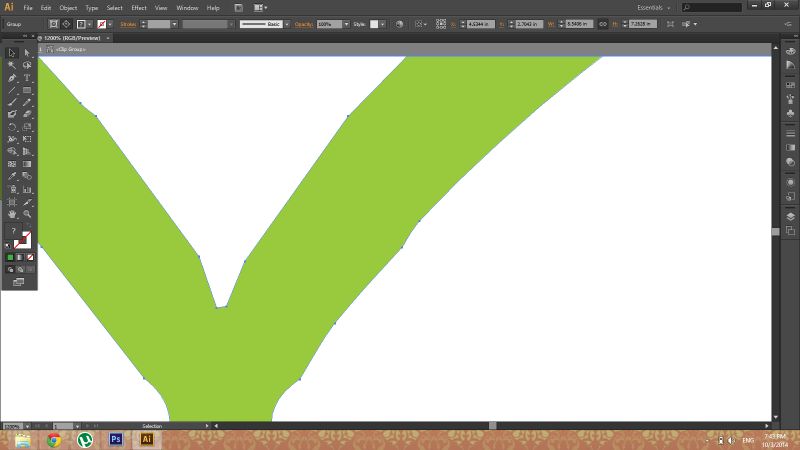
Task: Select the Column Graph tool
Action: 27,189
